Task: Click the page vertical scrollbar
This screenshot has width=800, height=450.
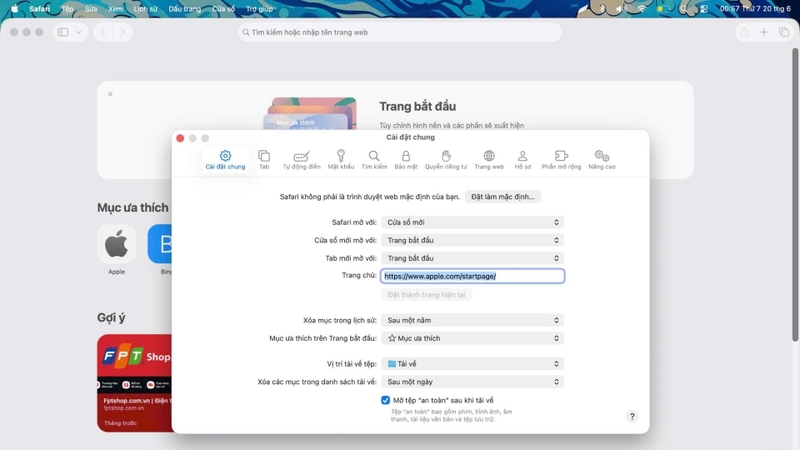Action: click(x=794, y=195)
